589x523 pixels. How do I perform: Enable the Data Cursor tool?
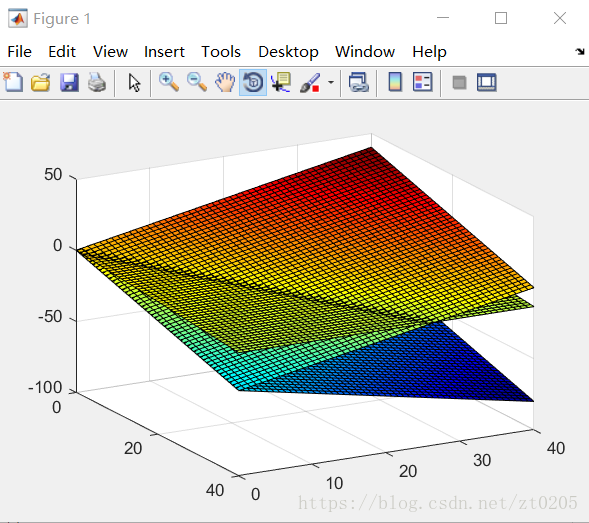[x=281, y=82]
